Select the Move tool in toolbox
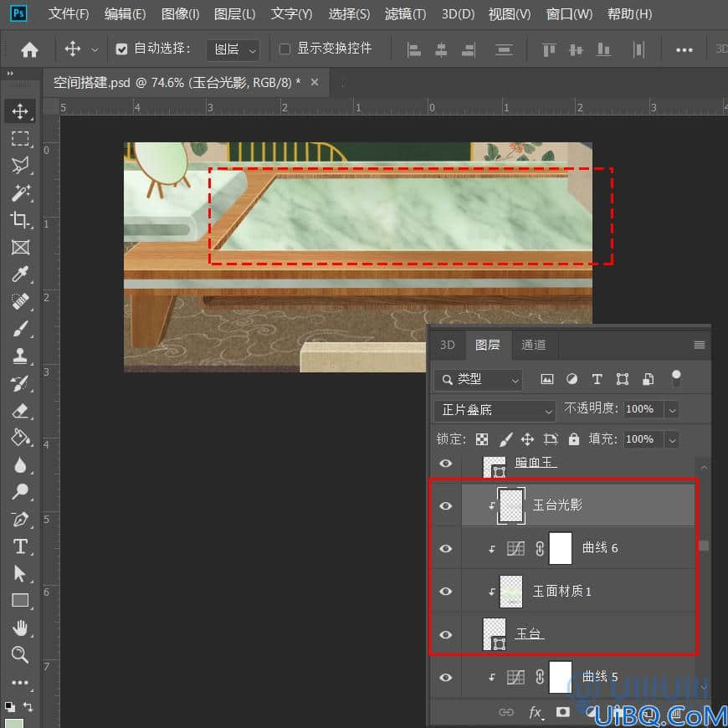 click(x=20, y=111)
